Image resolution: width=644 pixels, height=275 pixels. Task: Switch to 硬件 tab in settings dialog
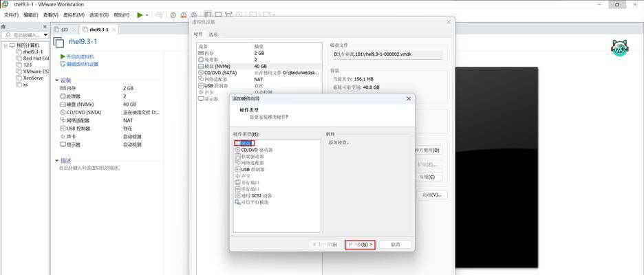[198, 34]
